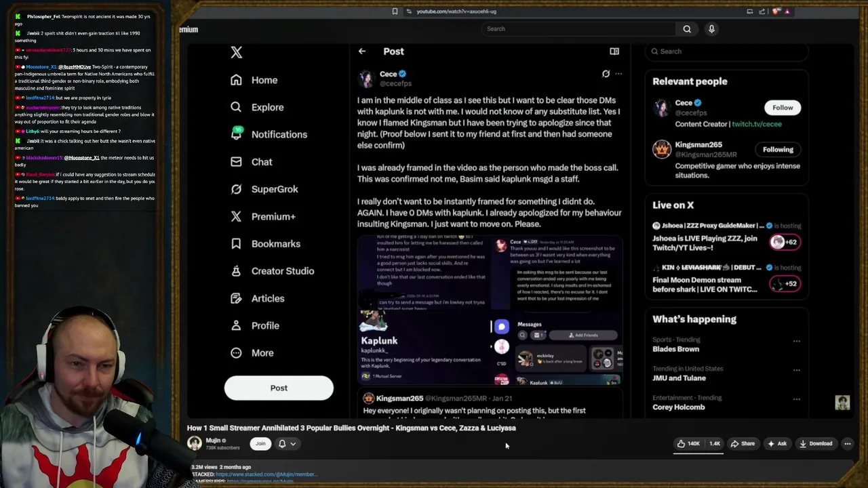The width and height of the screenshot is (868, 488).
Task: Click the YouTube search magnifier button
Action: (687, 28)
